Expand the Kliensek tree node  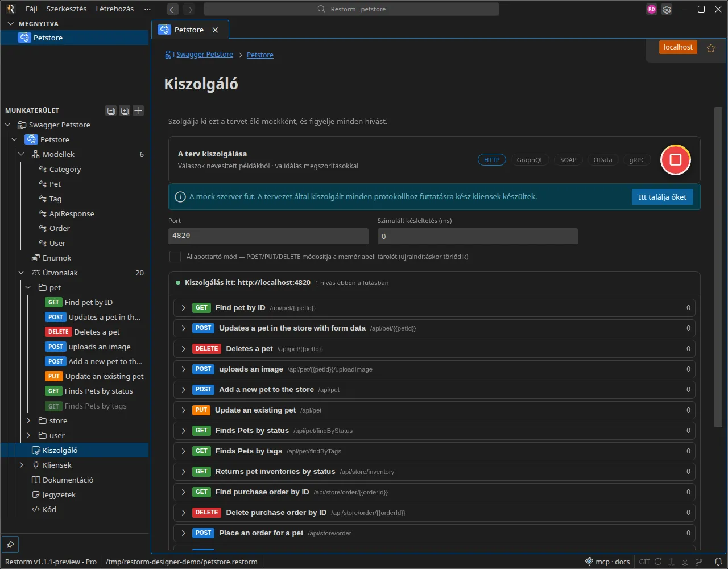tap(22, 465)
